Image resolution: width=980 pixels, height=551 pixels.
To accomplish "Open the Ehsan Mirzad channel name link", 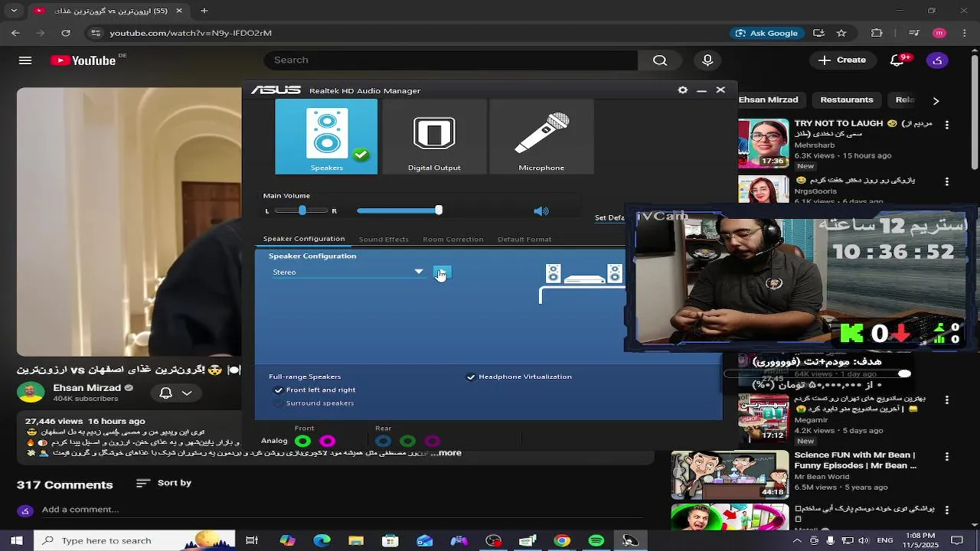I will tap(87, 388).
